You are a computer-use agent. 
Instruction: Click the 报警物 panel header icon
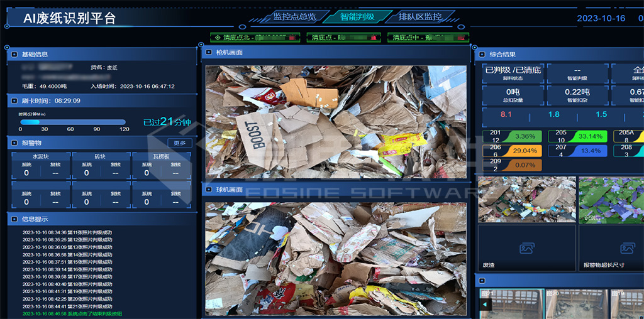point(15,143)
